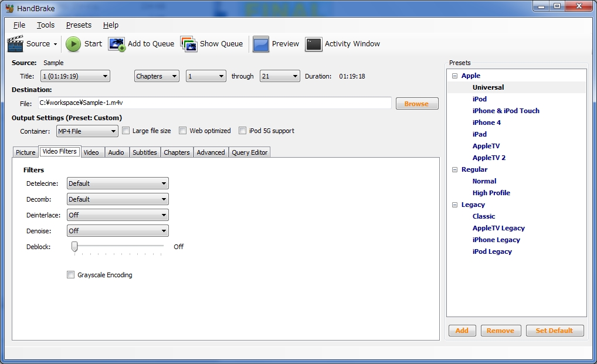Click the HandBrake app icon in title bar

click(9, 8)
